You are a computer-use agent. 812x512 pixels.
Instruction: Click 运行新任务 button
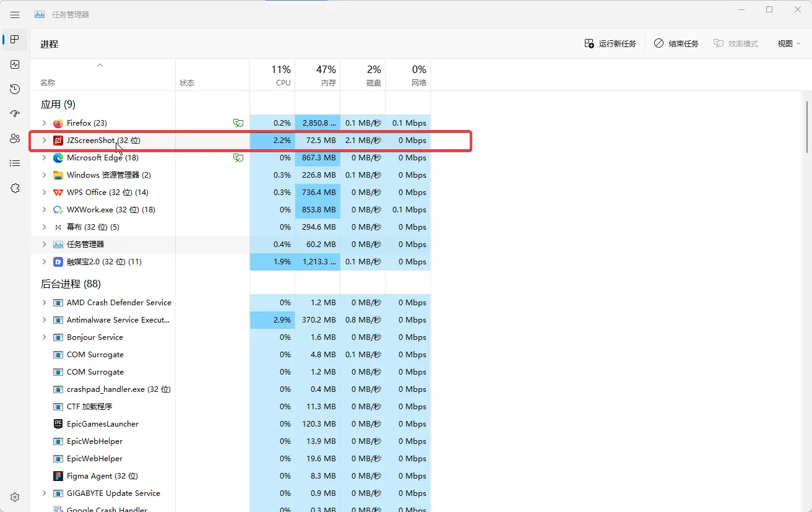pyautogui.click(x=610, y=44)
